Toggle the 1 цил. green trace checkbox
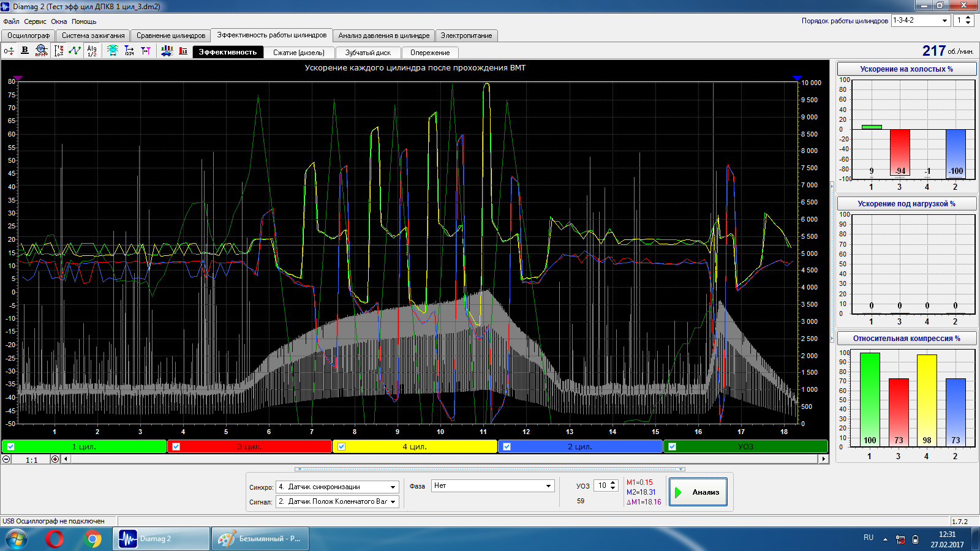 (10, 447)
